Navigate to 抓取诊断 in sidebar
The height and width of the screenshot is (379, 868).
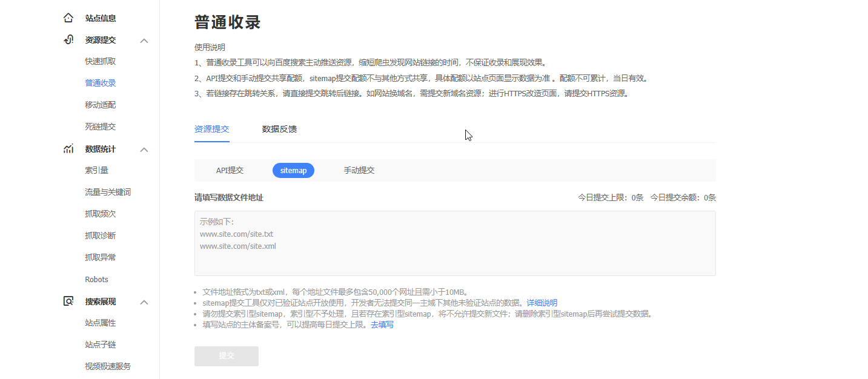100,236
